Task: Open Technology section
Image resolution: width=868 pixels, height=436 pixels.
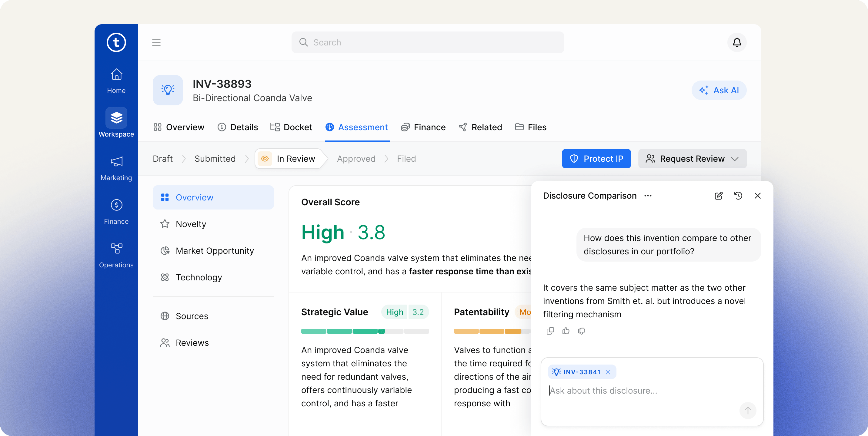Action: coord(213,277)
